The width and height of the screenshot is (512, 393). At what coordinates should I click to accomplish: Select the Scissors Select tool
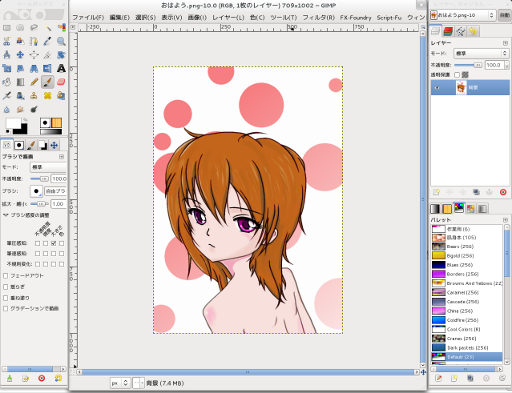click(7, 41)
